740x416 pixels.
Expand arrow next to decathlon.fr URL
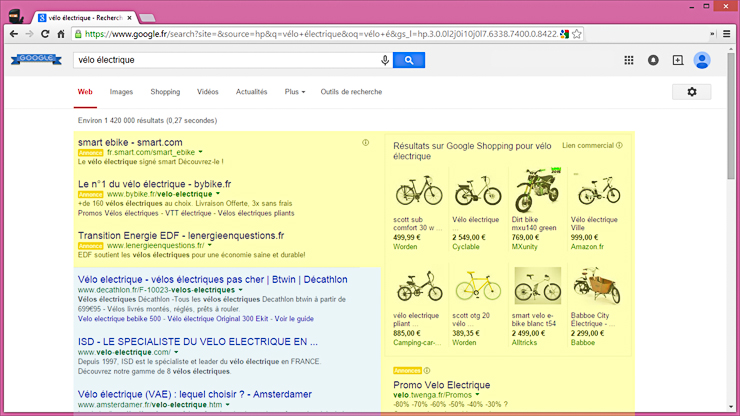tap(240, 290)
